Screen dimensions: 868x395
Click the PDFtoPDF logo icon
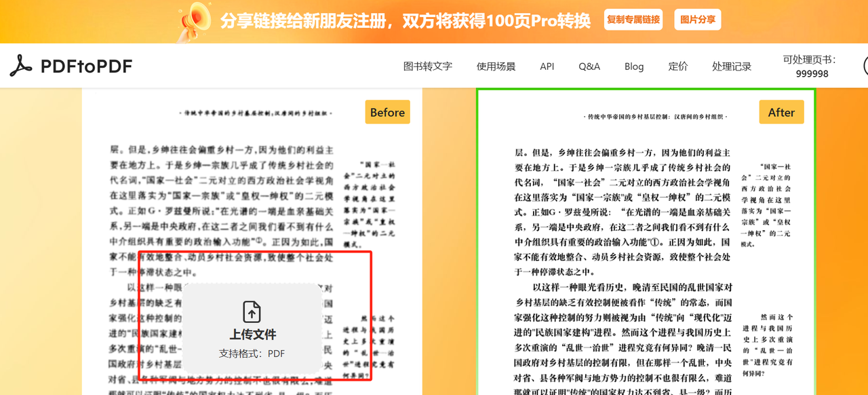click(20, 66)
